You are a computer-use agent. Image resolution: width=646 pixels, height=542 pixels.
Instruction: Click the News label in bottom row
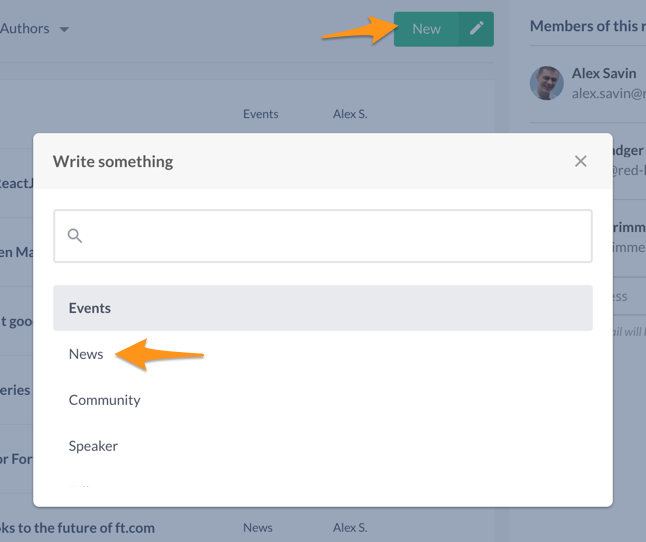pyautogui.click(x=258, y=527)
